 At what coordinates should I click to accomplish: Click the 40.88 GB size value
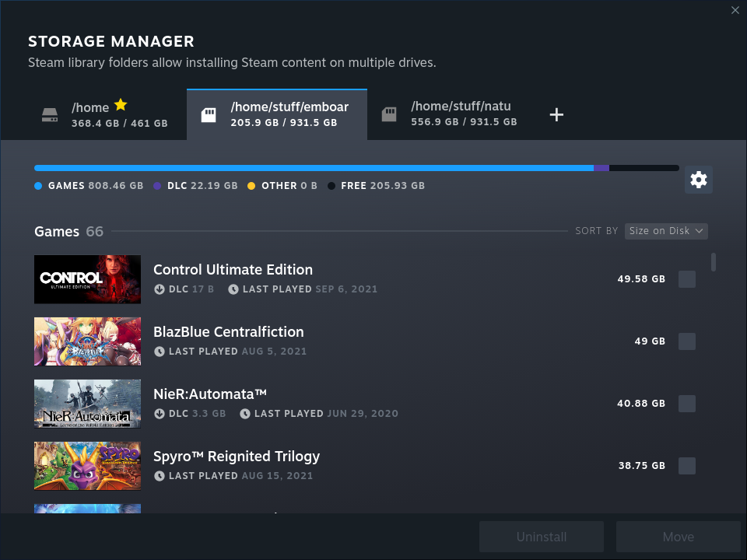click(641, 404)
